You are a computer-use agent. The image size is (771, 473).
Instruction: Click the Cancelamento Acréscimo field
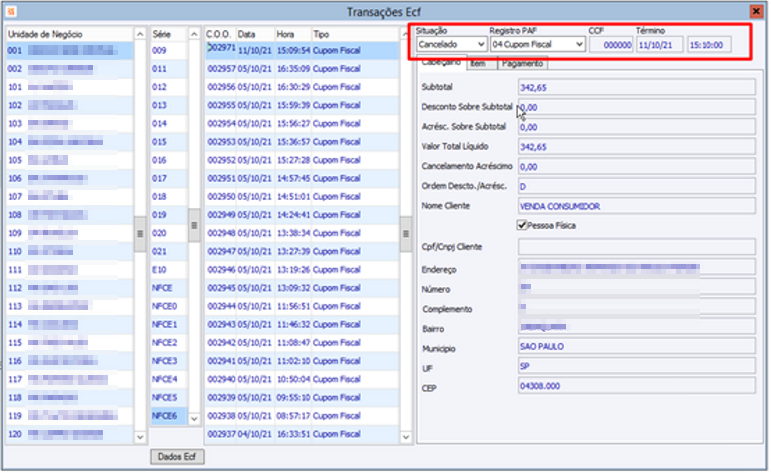pos(636,167)
